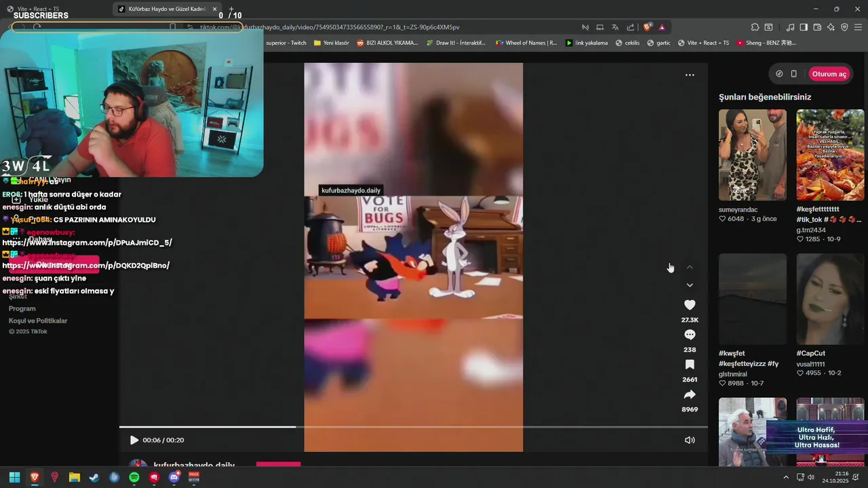868x488 pixels.
Task: Open the translate page icon
Action: pyautogui.click(x=615, y=27)
